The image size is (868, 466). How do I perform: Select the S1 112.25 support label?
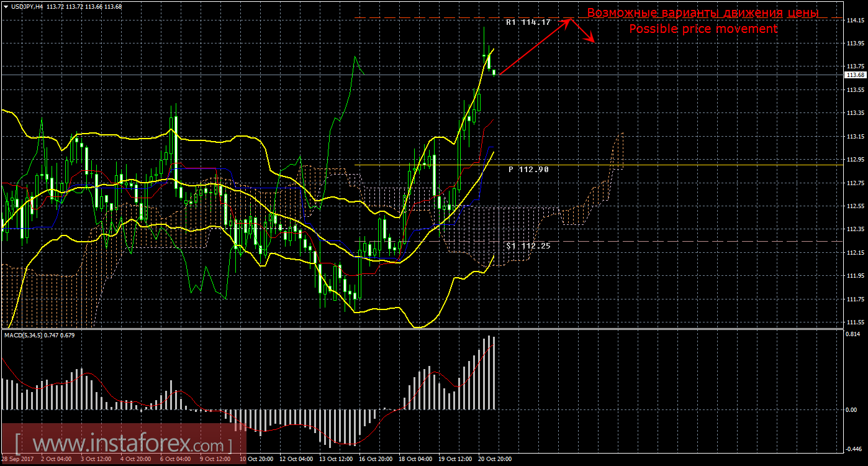(528, 245)
